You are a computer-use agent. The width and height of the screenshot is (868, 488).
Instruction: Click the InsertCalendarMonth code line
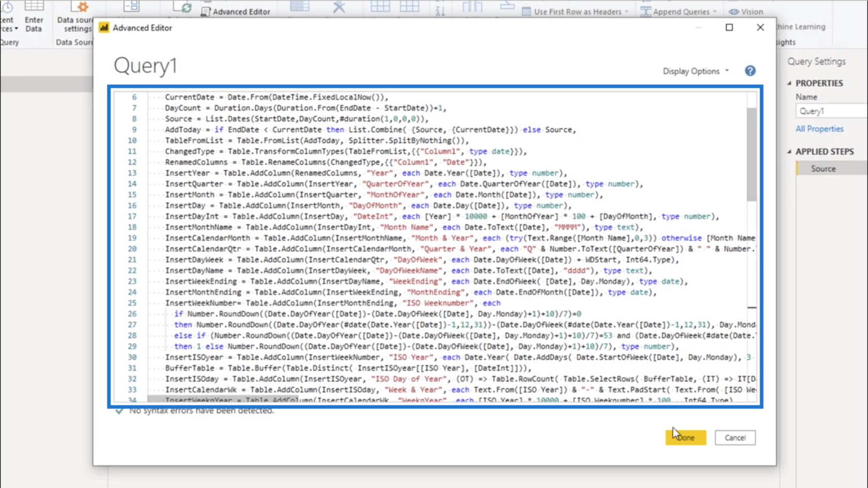pos(460,238)
